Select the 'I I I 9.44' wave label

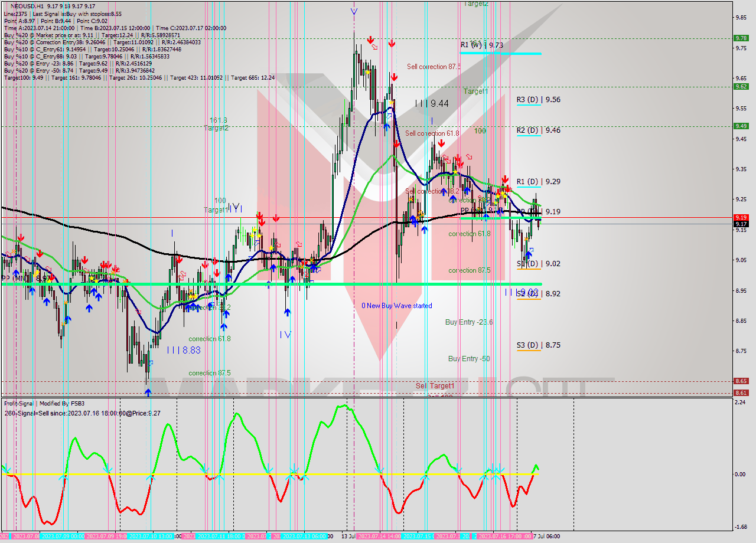[432, 103]
